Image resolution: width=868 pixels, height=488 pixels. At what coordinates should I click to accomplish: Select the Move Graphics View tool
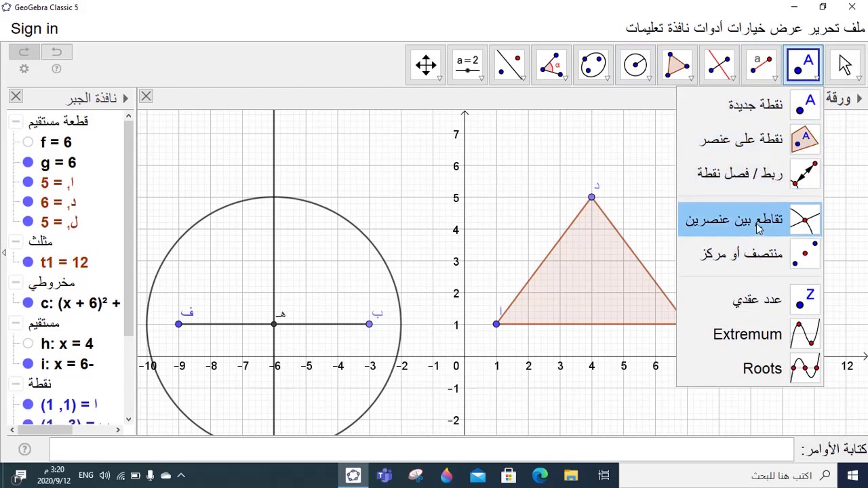[x=425, y=65]
